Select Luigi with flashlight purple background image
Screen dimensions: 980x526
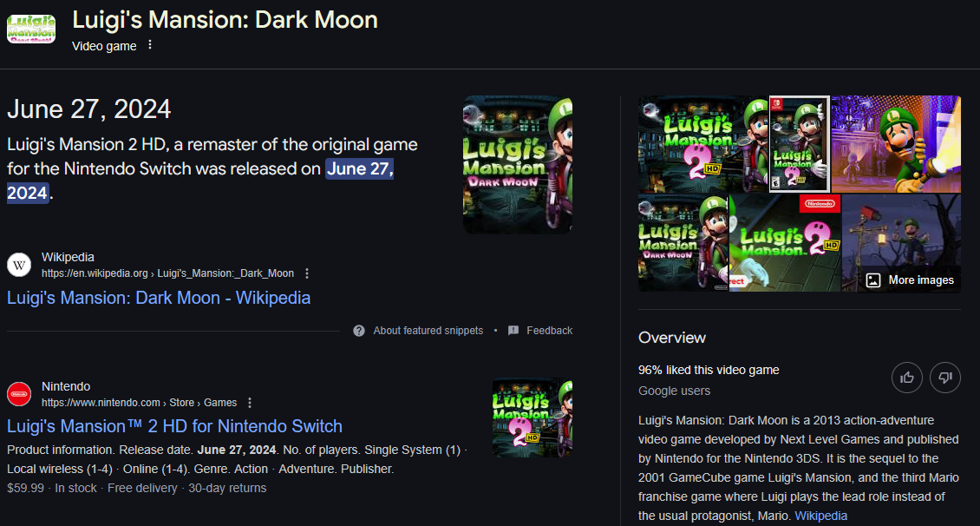[x=895, y=143]
